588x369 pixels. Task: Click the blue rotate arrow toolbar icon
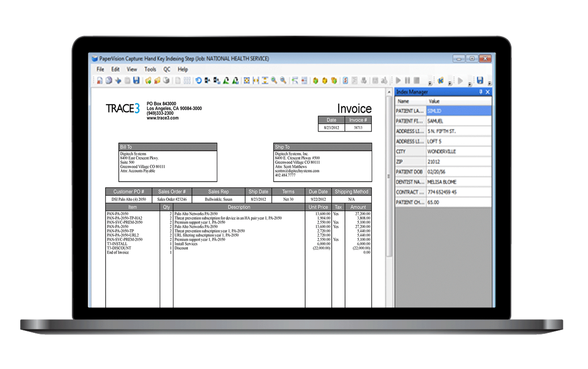point(198,80)
